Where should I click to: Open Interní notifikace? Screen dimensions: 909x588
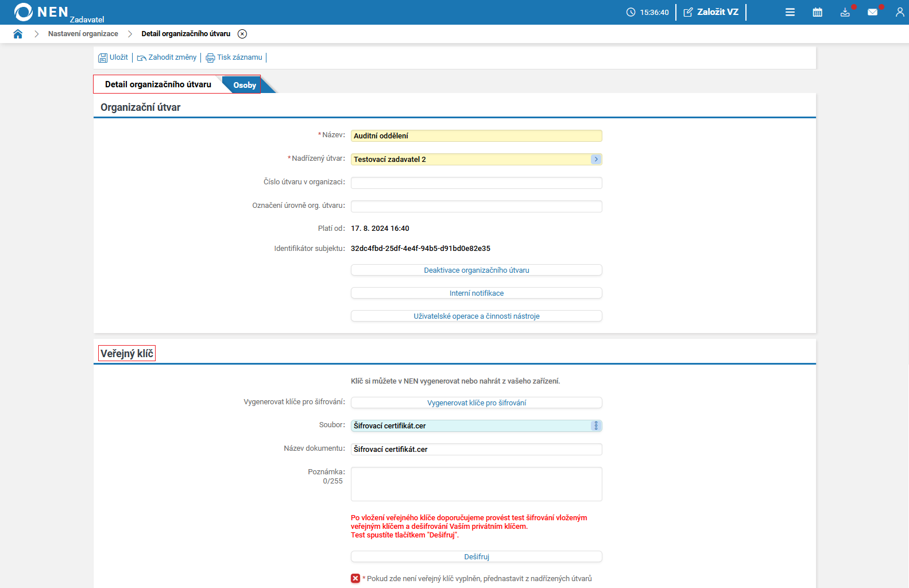(477, 293)
